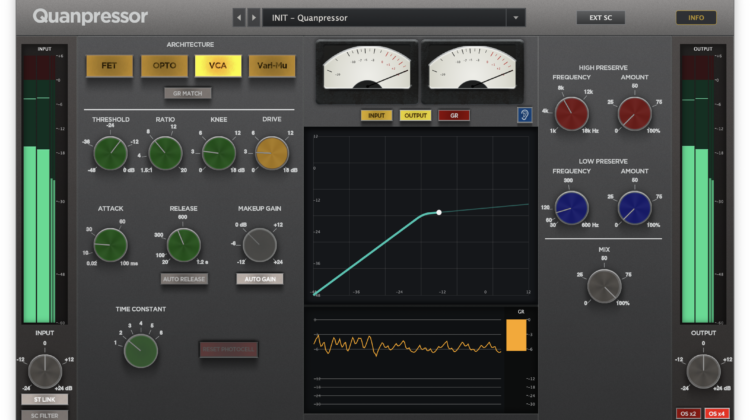This screenshot has width=750, height=420.
Task: Load the next preset with right arrow
Action: pos(254,18)
